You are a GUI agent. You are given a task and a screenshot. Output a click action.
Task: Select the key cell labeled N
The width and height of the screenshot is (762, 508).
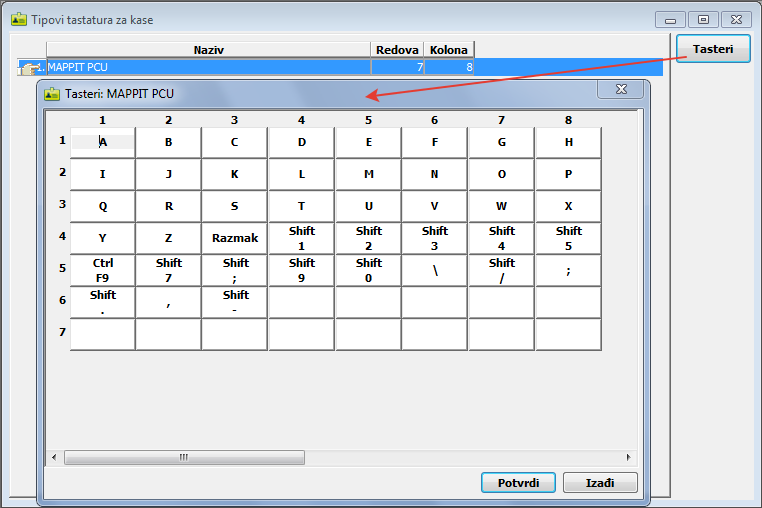[434, 174]
